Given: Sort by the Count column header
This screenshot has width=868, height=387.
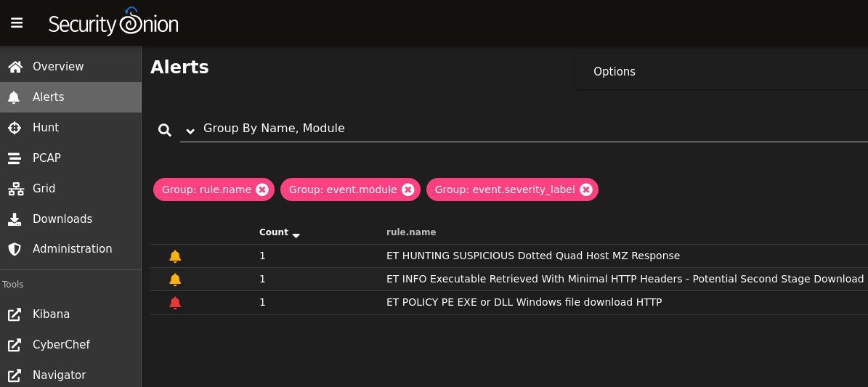Looking at the screenshot, I should click(x=273, y=232).
